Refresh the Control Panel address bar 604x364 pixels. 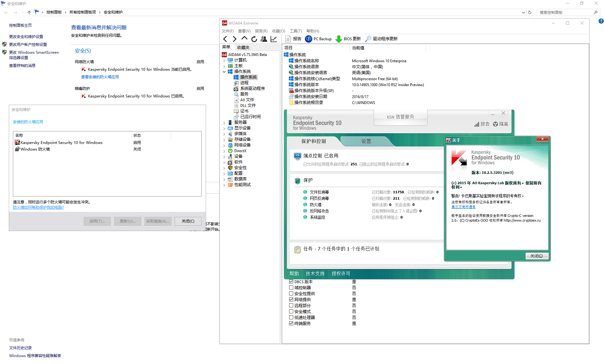[x=530, y=13]
